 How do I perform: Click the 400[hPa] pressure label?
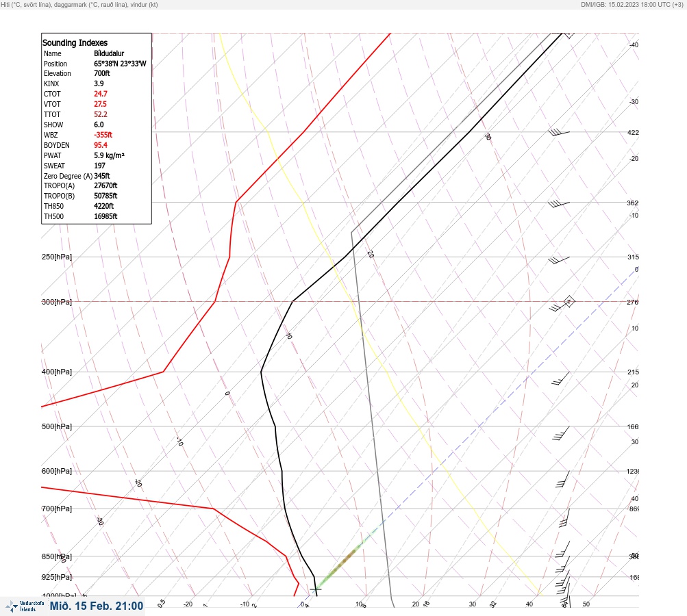coord(57,372)
